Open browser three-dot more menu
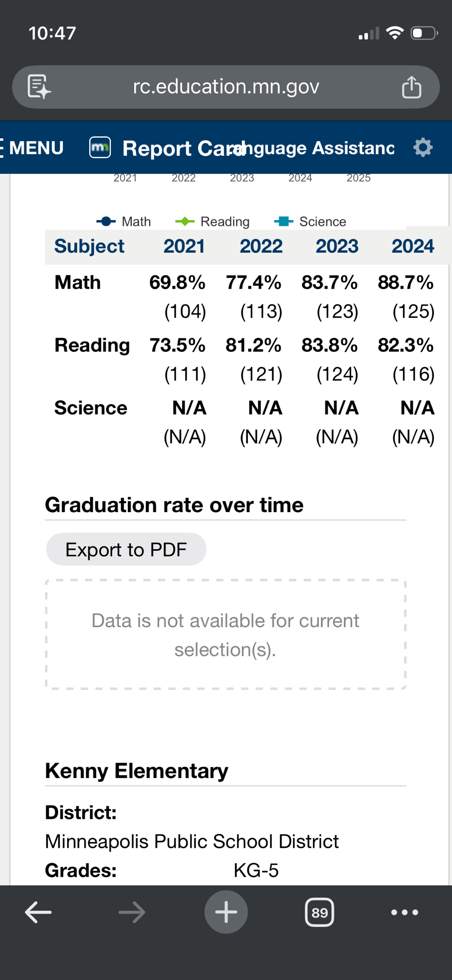This screenshot has width=452, height=980. pos(404,912)
